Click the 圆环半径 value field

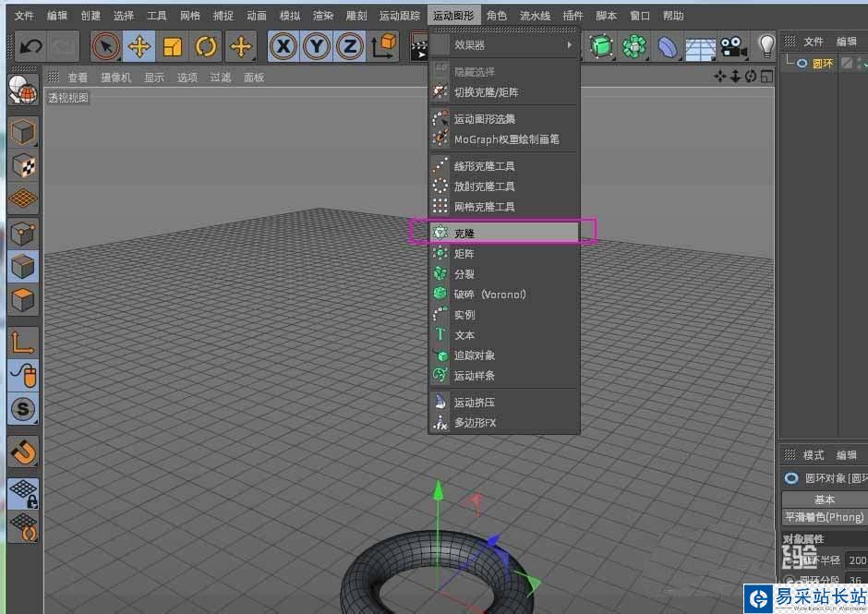point(857,560)
